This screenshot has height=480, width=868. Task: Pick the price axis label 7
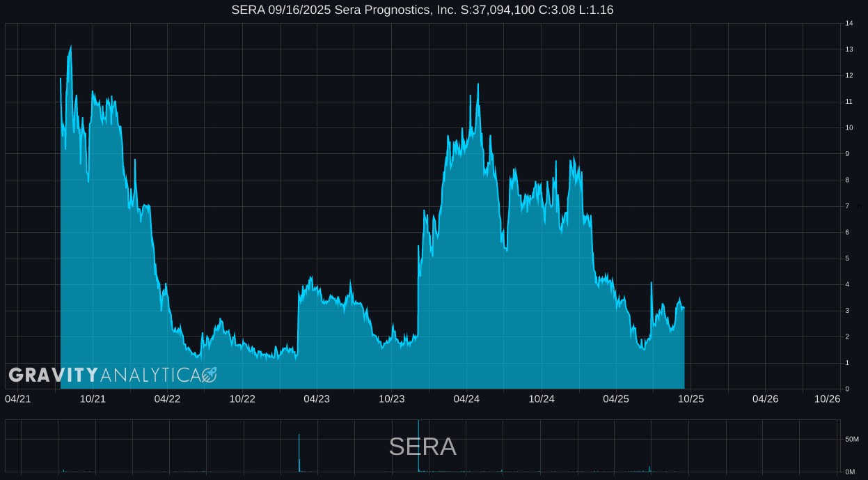click(x=847, y=206)
